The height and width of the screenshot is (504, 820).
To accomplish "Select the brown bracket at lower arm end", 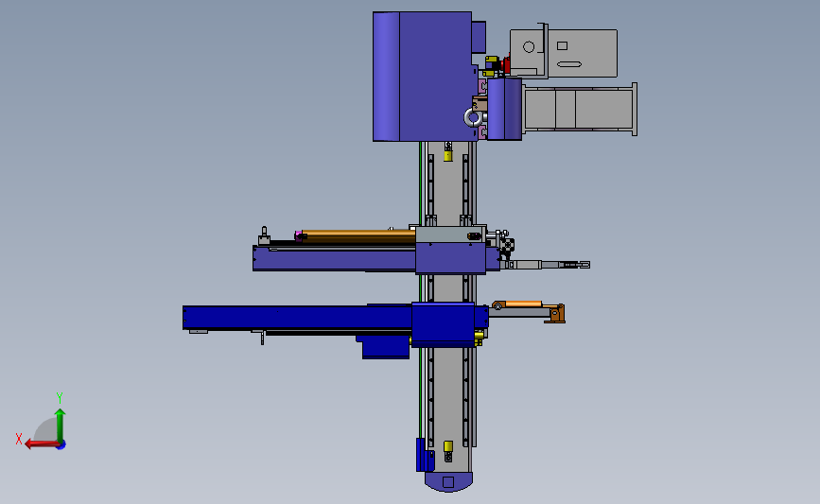I will point(556,314).
